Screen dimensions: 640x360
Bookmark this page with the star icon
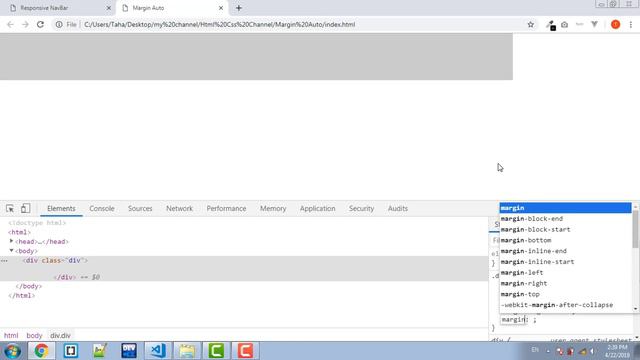pos(531,24)
